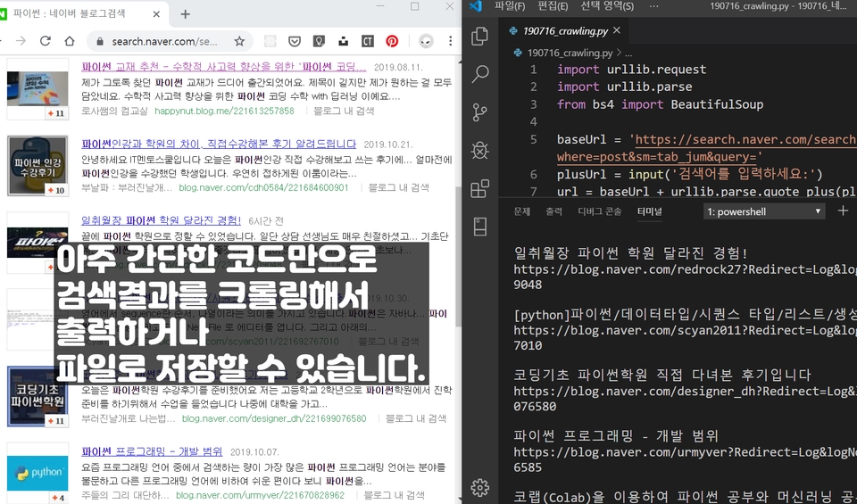The height and width of the screenshot is (504, 857).
Task: Open the 편집(E) menu in VS Code
Action: pyautogui.click(x=553, y=6)
